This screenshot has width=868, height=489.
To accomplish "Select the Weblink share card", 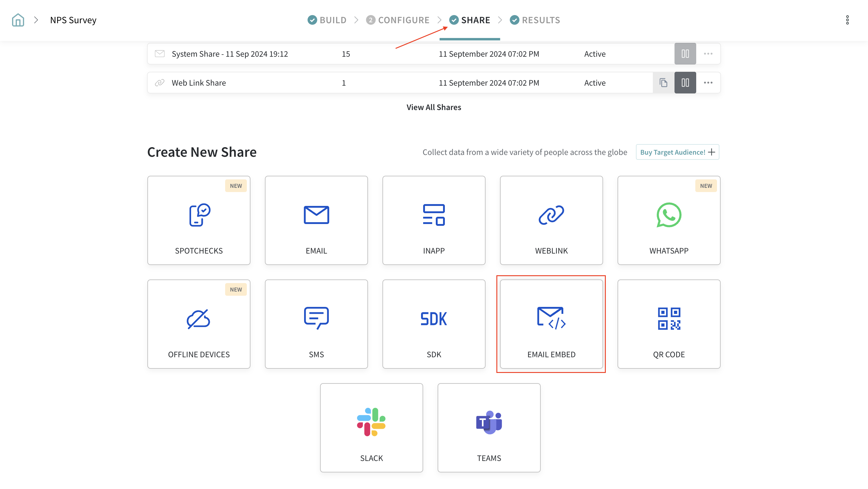I will (x=551, y=220).
